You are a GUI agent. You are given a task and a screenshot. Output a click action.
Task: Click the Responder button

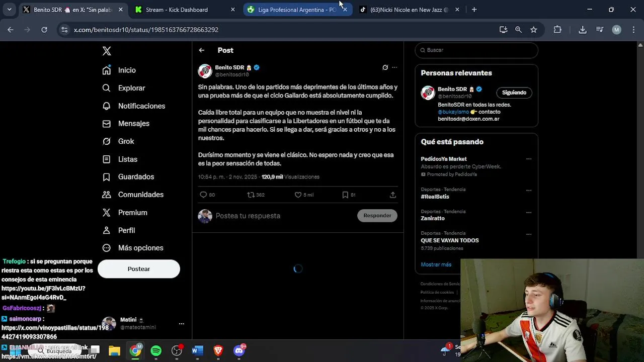[377, 216]
